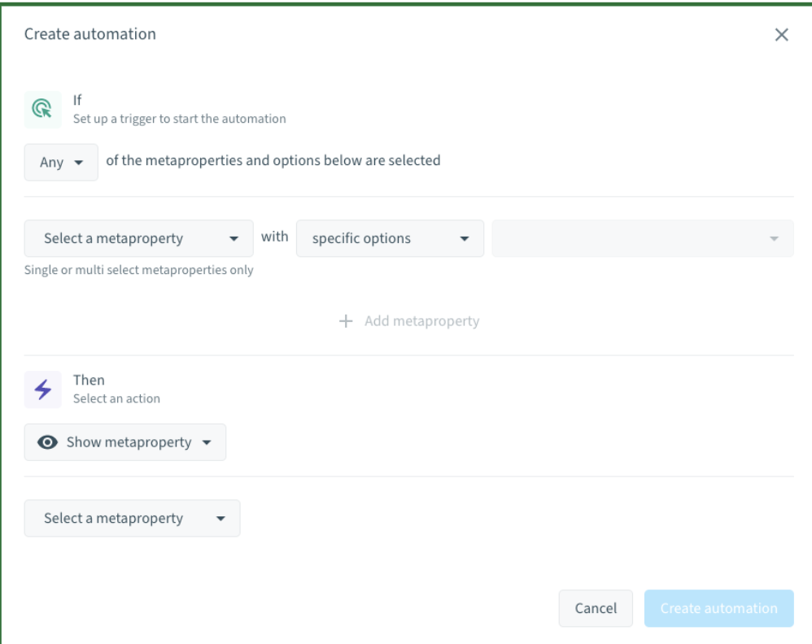Click the plus icon beside Add metaproperty
This screenshot has height=644, width=812.
pos(346,321)
